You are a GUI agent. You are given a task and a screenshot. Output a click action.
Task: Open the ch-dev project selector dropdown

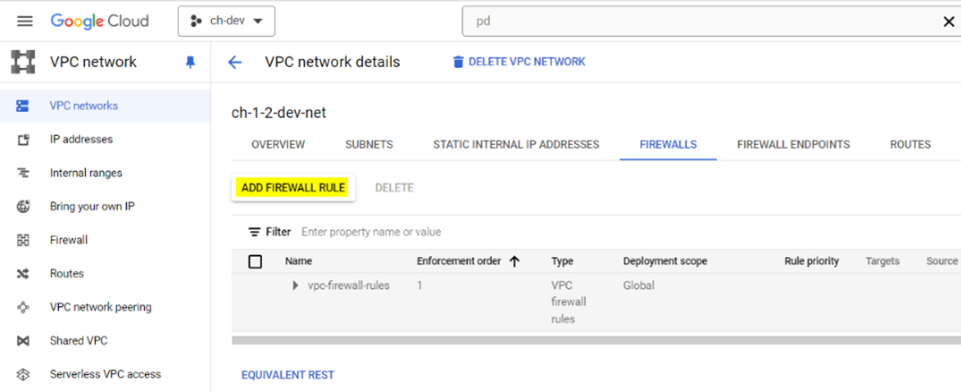coord(226,21)
